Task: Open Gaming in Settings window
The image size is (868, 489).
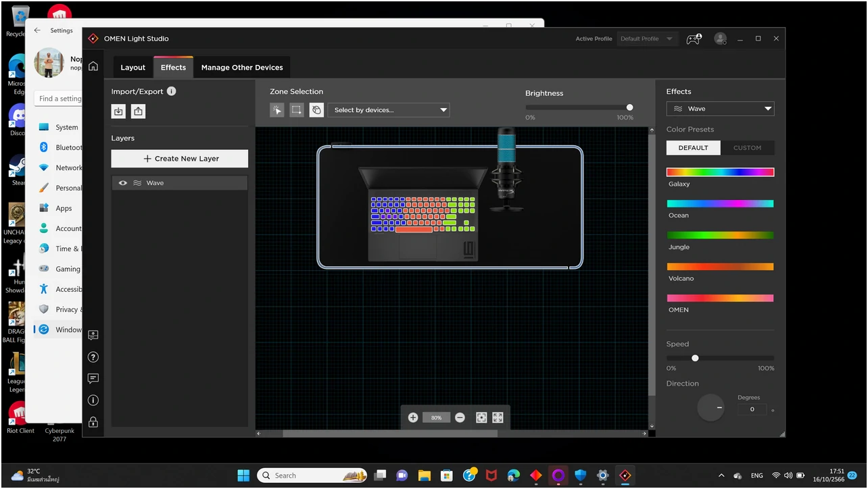Action: pos(59,269)
